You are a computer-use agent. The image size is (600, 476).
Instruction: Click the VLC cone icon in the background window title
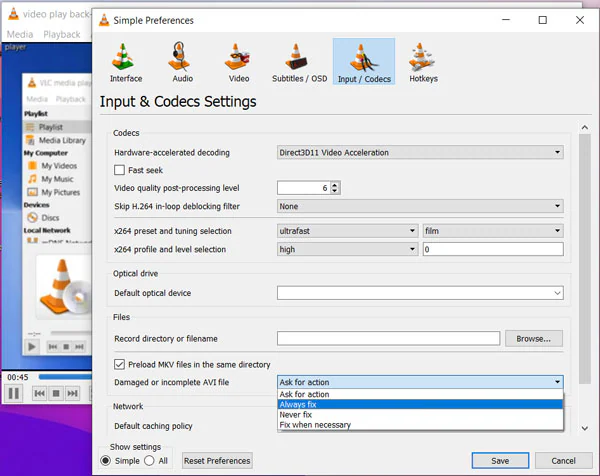click(x=13, y=14)
